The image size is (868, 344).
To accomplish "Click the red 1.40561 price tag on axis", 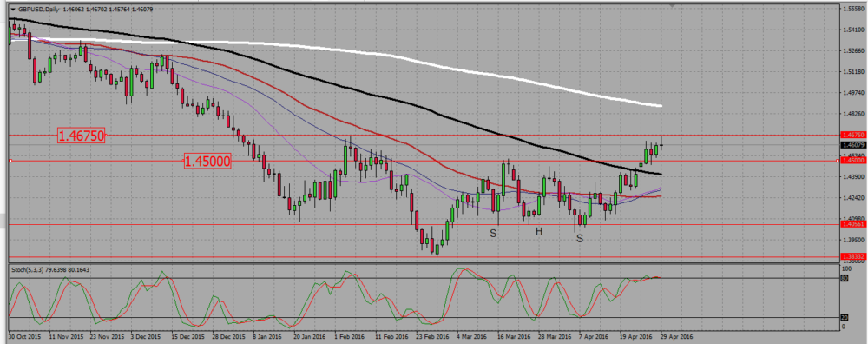I will click(852, 224).
